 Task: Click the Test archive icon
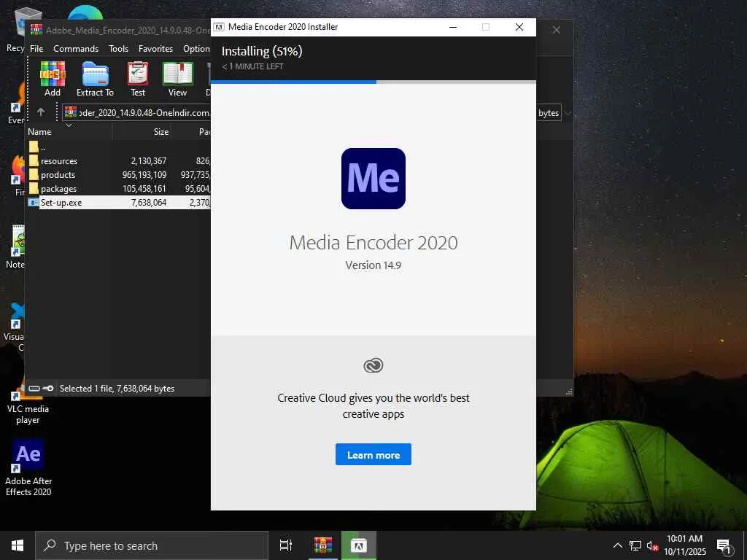pos(138,74)
